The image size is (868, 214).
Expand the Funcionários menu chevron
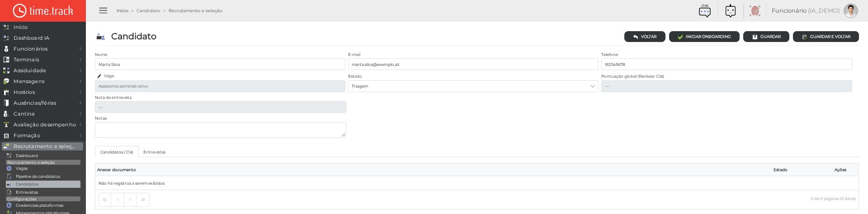80,49
